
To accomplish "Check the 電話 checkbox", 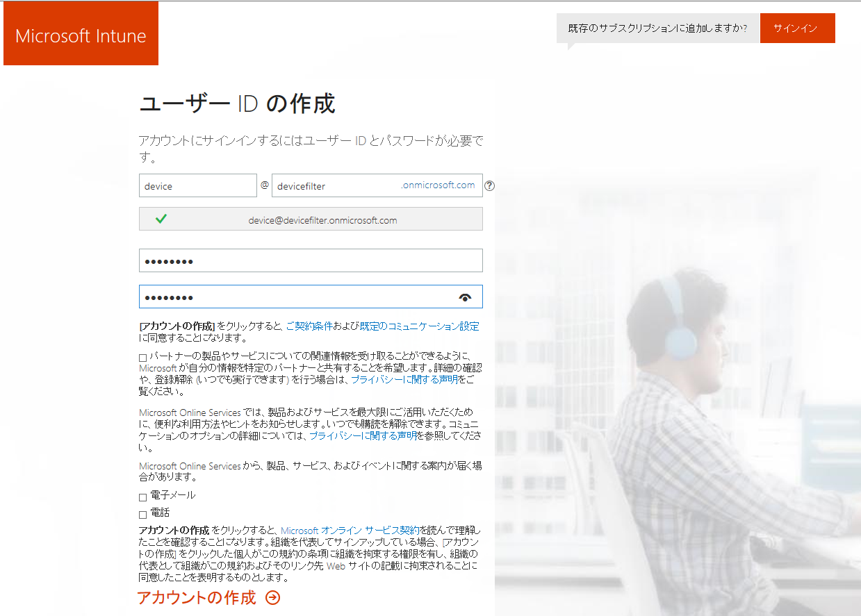I will pos(143,515).
